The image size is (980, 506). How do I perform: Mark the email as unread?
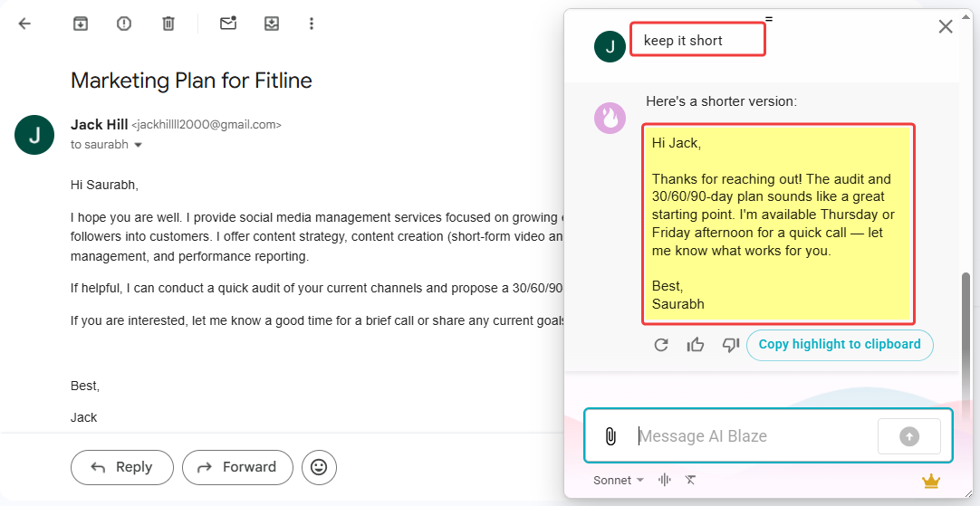[x=228, y=24]
